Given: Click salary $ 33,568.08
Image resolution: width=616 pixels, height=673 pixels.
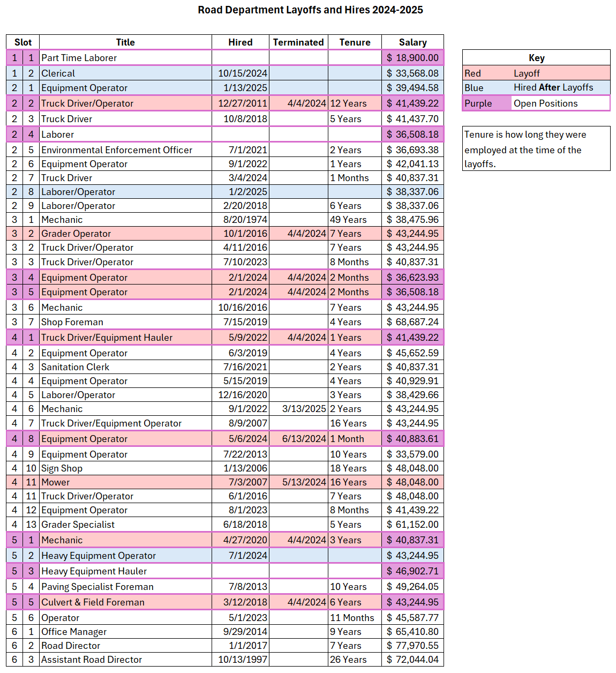Looking at the screenshot, I should coord(412,73).
